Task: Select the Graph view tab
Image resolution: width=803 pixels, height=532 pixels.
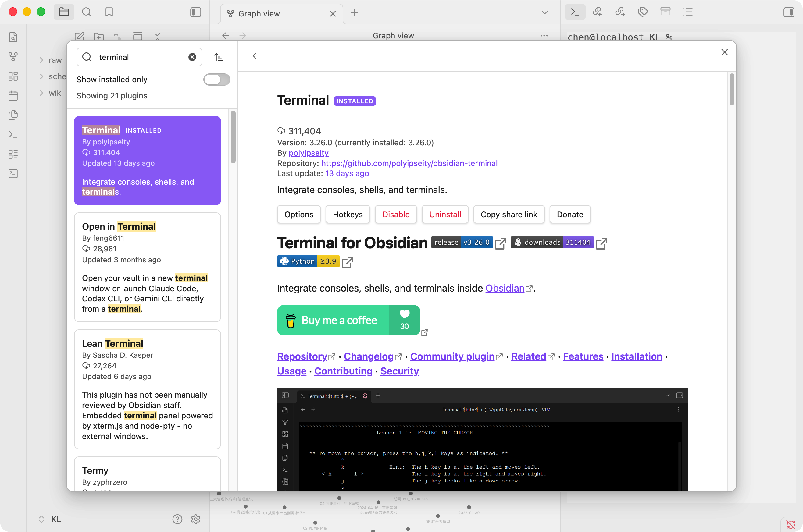Action: [x=282, y=14]
